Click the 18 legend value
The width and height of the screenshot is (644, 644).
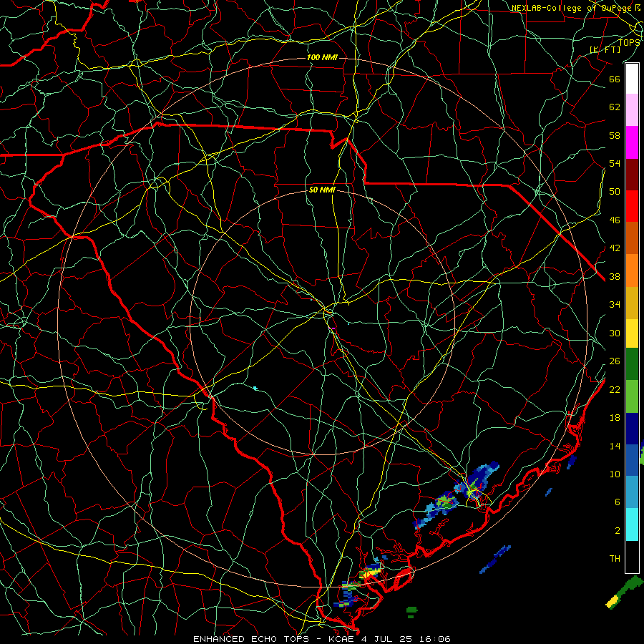coord(615,418)
